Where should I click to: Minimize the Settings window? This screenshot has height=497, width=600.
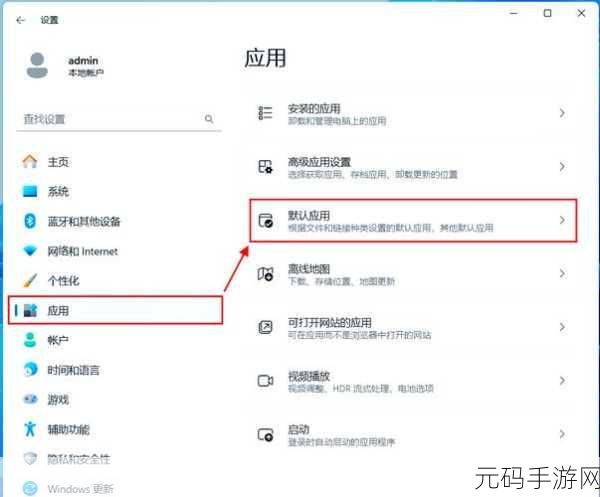point(514,13)
